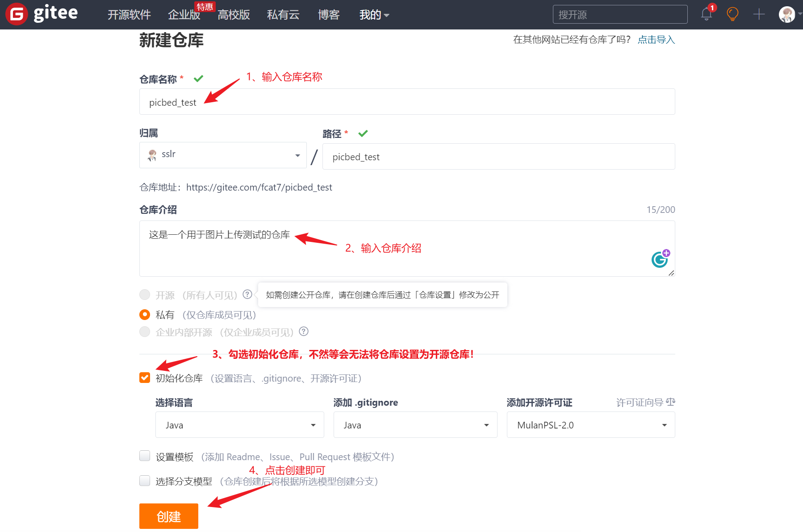The height and width of the screenshot is (532, 803).
Task: Open the user avatar menu
Action: point(786,14)
